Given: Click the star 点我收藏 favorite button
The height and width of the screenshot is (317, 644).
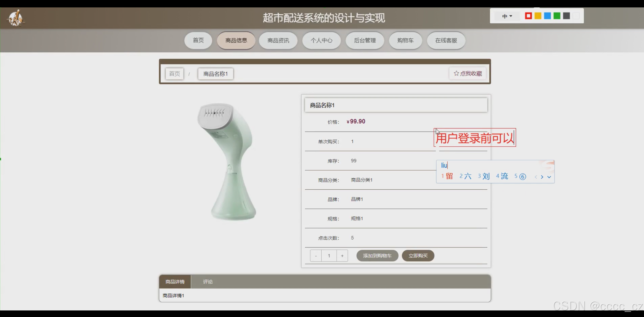Looking at the screenshot, I should tap(468, 73).
